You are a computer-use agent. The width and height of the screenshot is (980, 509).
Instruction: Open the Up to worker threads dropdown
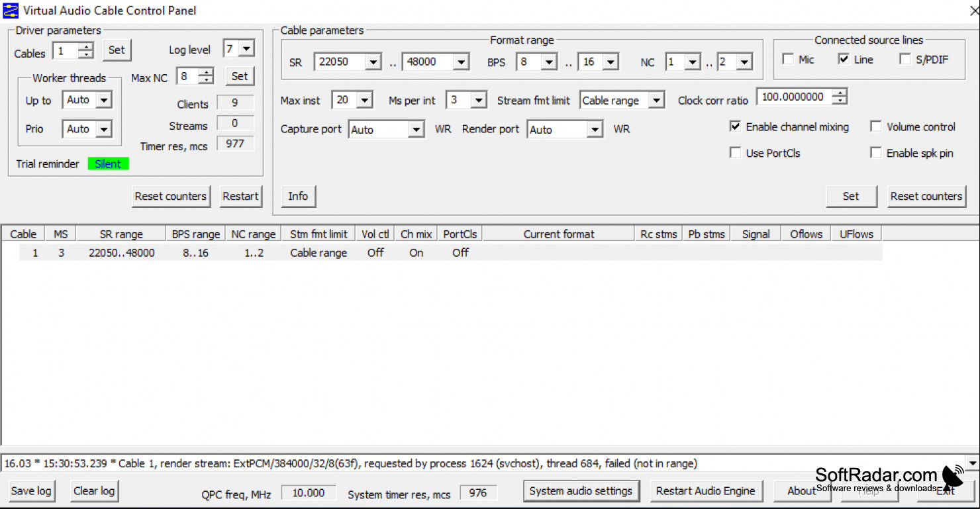(104, 100)
